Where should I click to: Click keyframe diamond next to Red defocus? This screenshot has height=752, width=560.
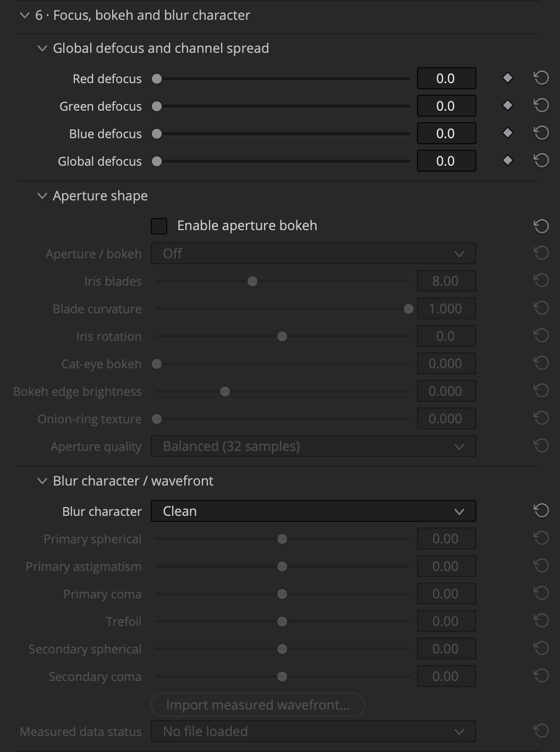tap(508, 78)
